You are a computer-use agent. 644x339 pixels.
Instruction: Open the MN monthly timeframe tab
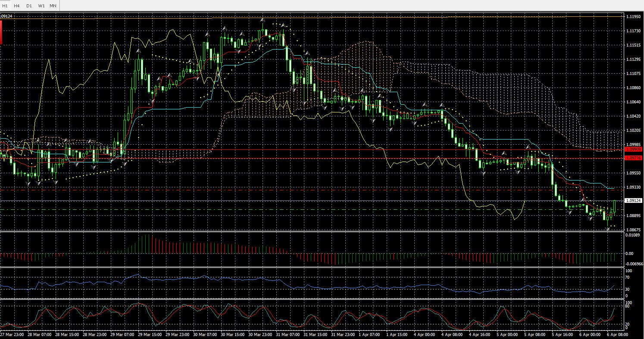point(53,6)
